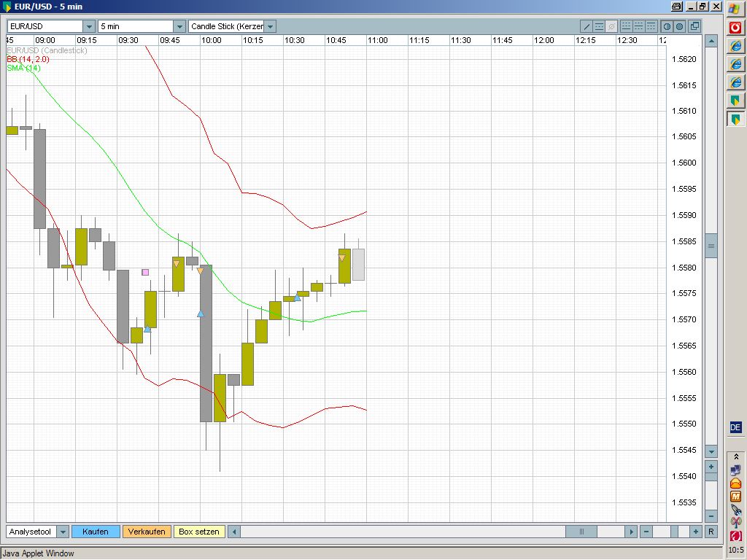
Task: Click the horizontal scrollbar thumb below chart
Action: click(581, 532)
